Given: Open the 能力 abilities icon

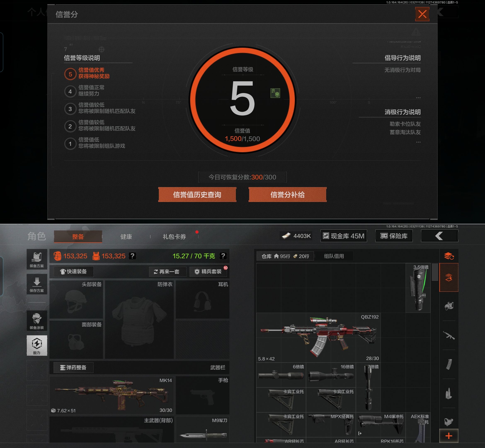Looking at the screenshot, I should tap(37, 345).
